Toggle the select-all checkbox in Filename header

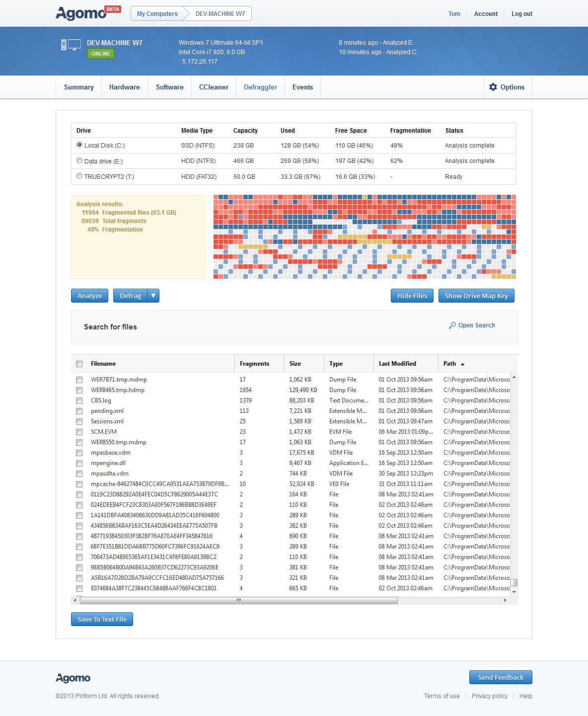click(x=79, y=364)
